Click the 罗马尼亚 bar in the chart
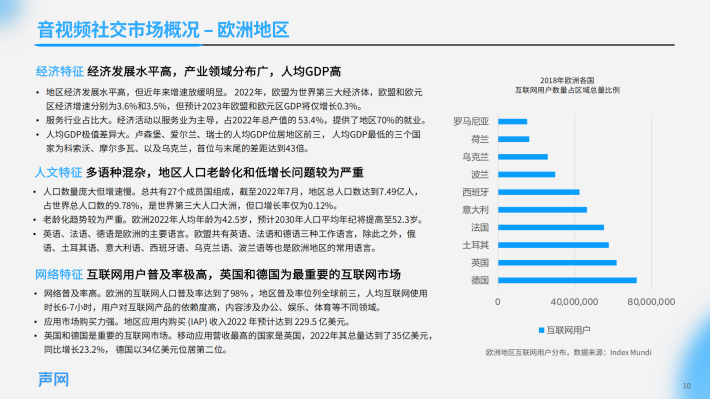The image size is (710, 399). click(x=513, y=121)
